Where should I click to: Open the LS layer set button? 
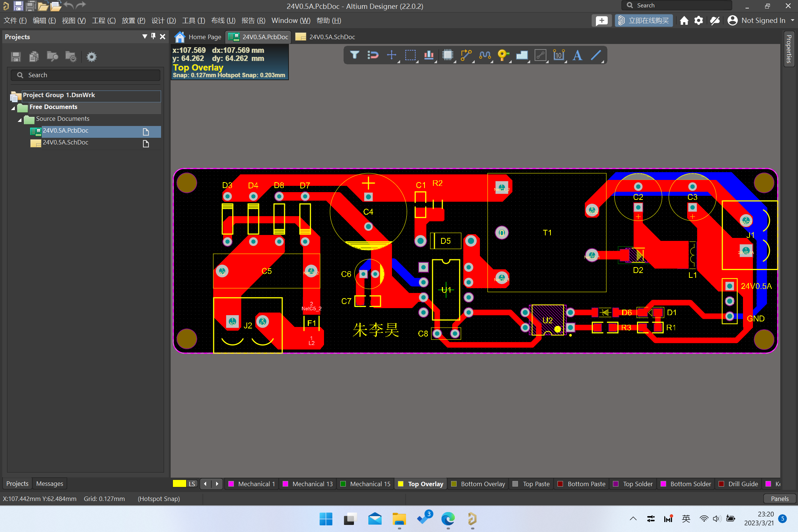pyautogui.click(x=192, y=484)
